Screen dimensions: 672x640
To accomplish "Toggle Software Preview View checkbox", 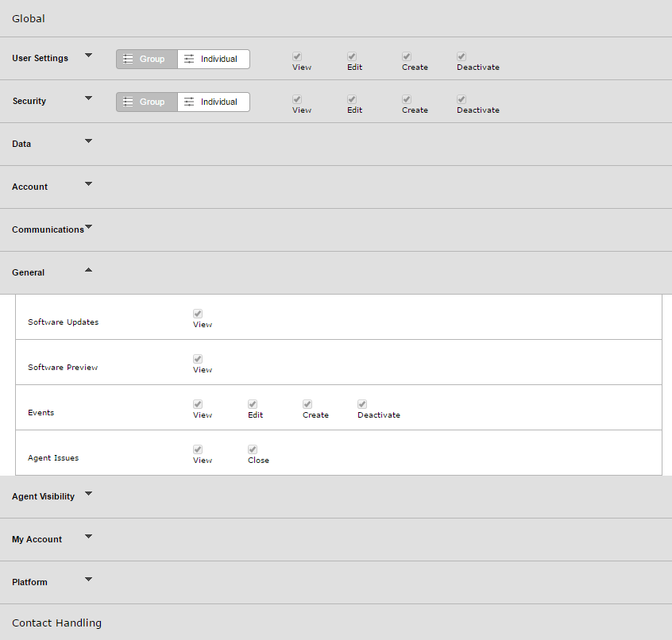I will 198,359.
